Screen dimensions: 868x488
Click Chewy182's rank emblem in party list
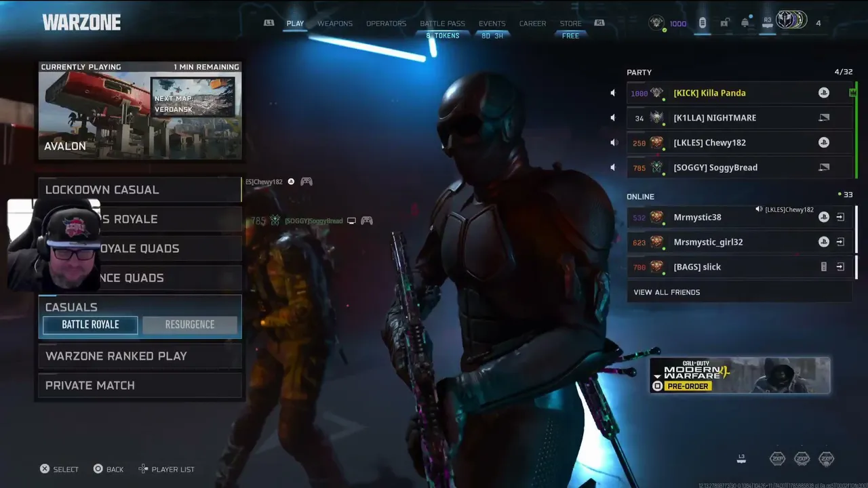[x=656, y=142]
